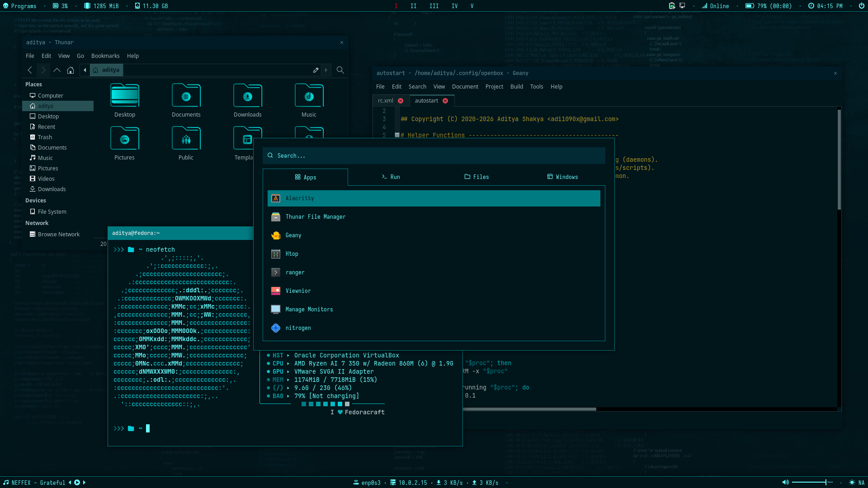
Task: Open Thunar search magnifier icon
Action: pos(340,70)
